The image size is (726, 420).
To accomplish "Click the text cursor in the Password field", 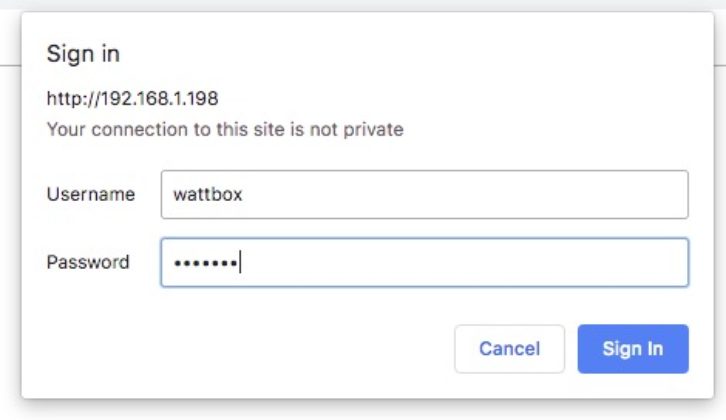I will (240, 262).
